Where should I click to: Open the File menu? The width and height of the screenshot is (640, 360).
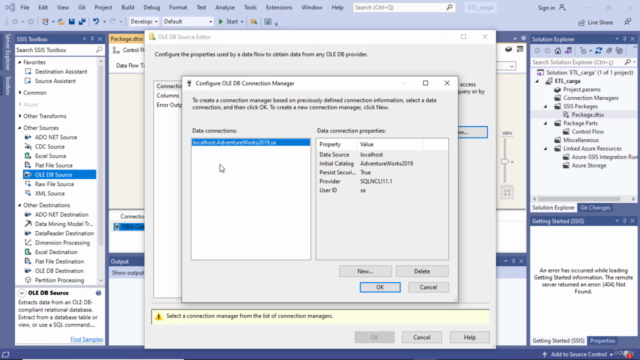tap(25, 7)
